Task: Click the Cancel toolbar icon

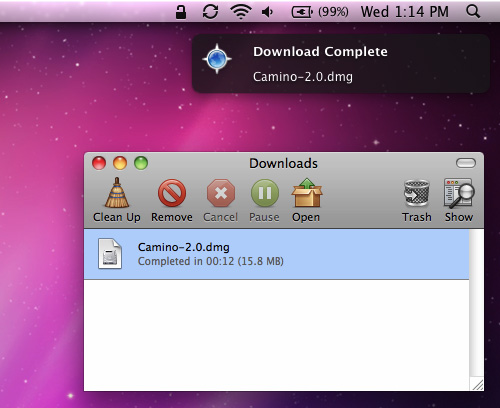Action: pyautogui.click(x=221, y=193)
